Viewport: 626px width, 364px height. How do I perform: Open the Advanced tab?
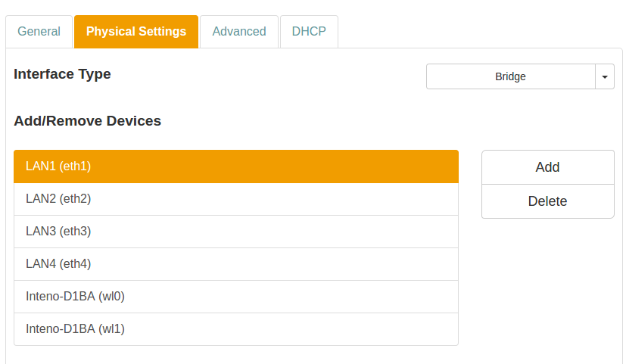(239, 32)
